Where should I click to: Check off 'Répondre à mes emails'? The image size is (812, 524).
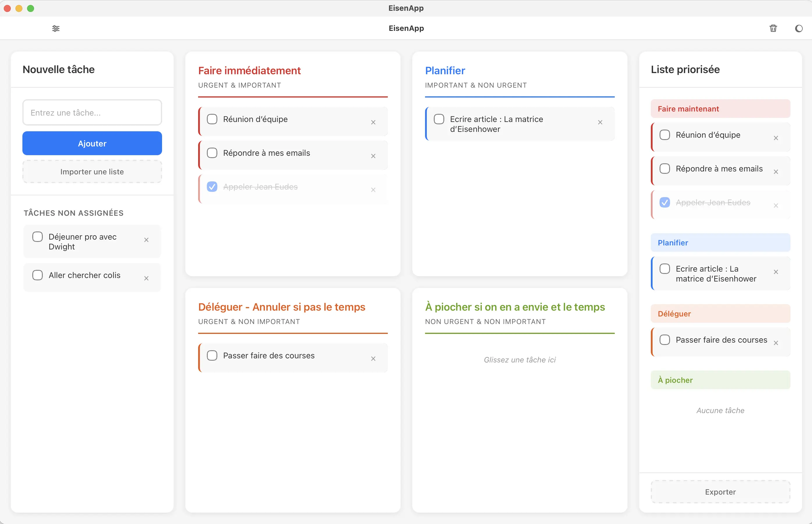[212, 153]
